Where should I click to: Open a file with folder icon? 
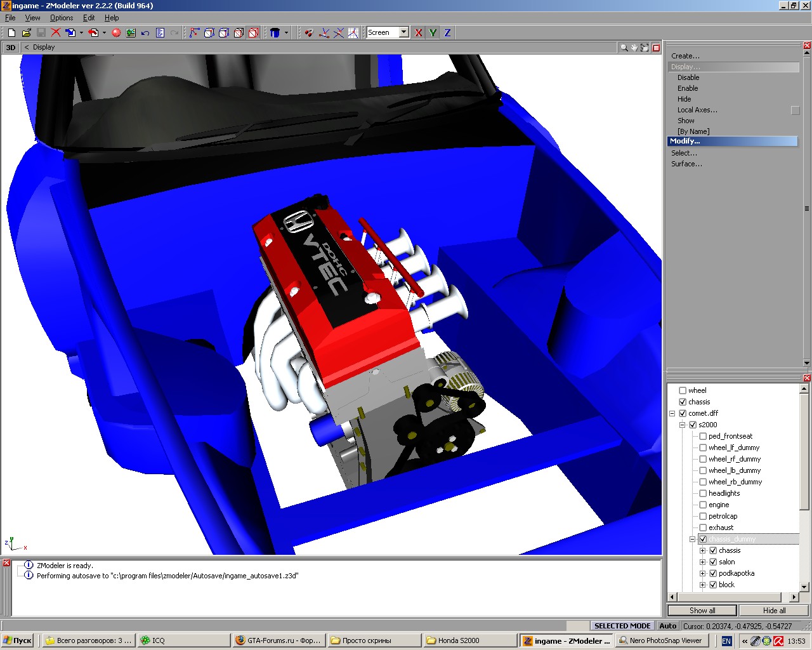pos(26,32)
